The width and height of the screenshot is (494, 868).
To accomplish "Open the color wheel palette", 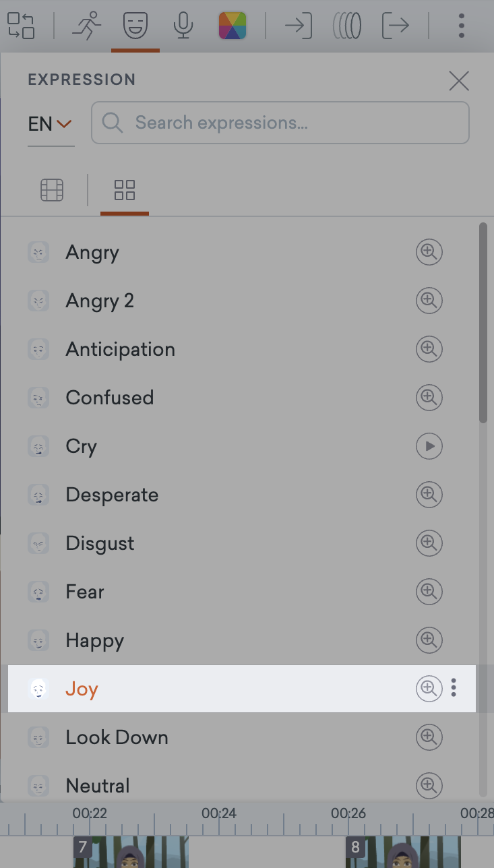I will 233,26.
